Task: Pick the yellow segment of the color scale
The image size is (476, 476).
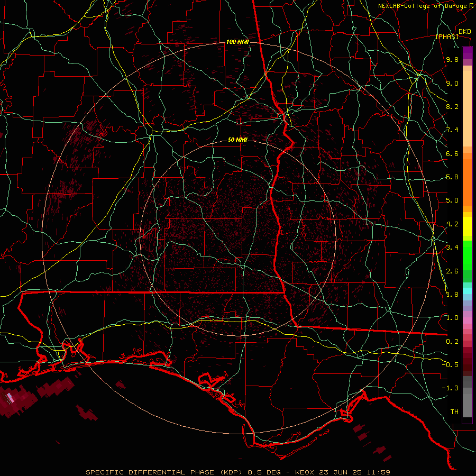Action: [x=467, y=226]
